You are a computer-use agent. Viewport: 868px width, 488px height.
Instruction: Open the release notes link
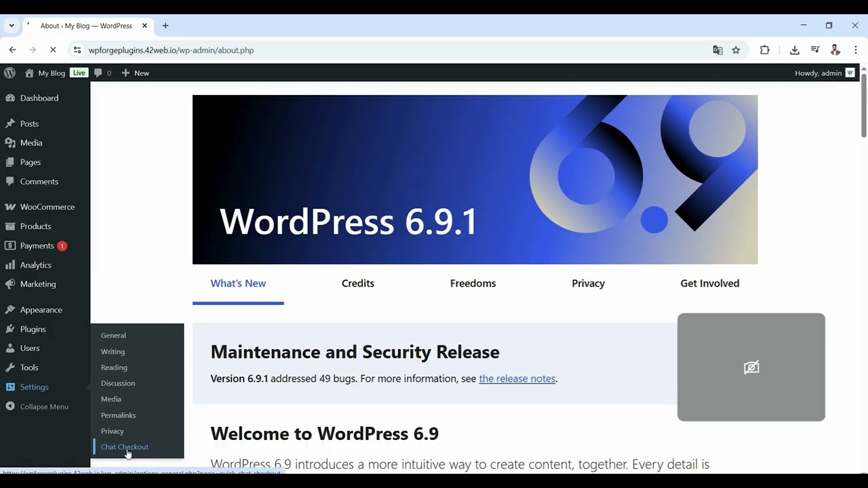517,379
